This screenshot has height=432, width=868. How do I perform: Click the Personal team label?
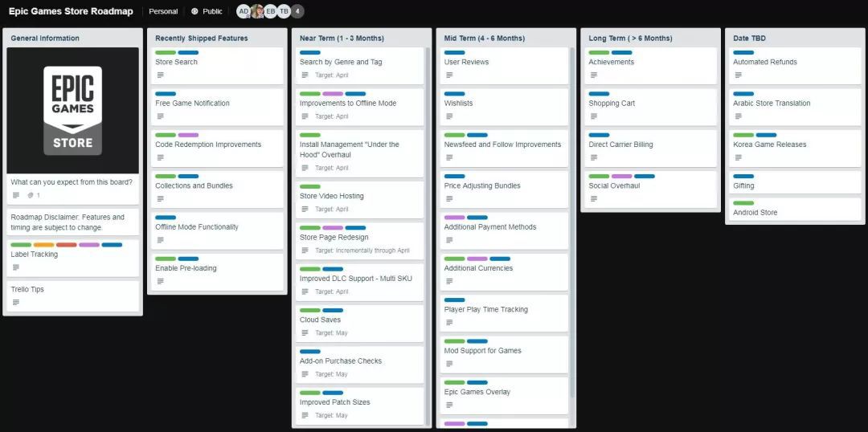pos(163,11)
